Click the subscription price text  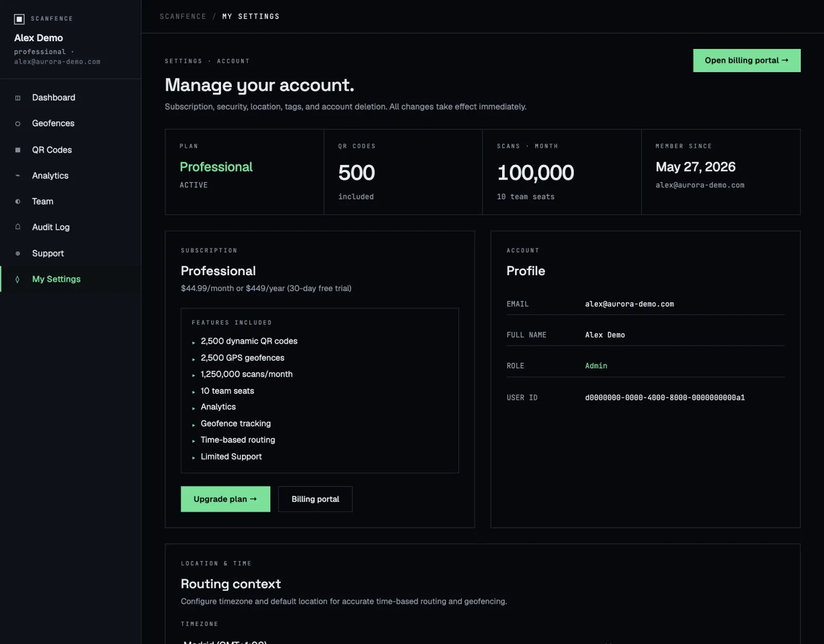266,289
